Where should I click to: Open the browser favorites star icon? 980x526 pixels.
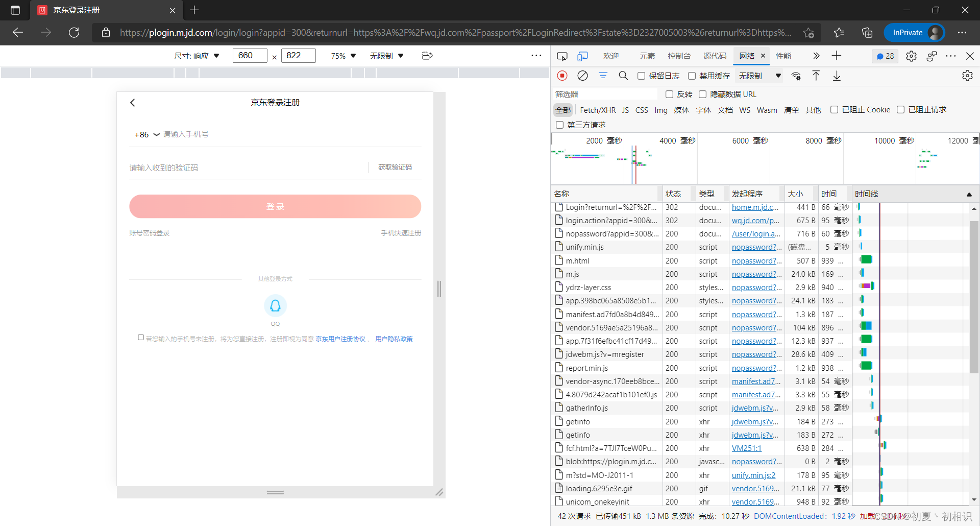tap(839, 33)
